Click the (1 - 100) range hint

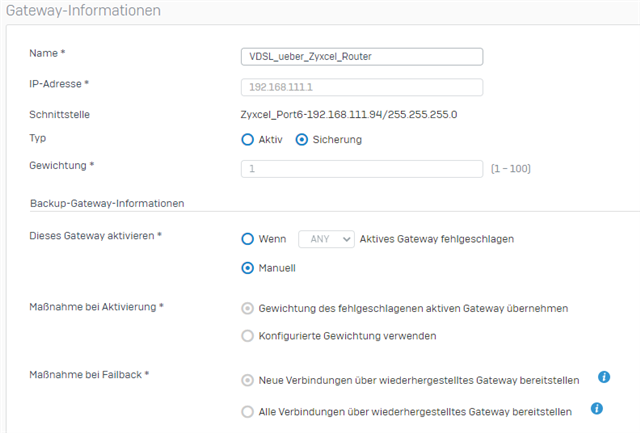[x=510, y=168]
